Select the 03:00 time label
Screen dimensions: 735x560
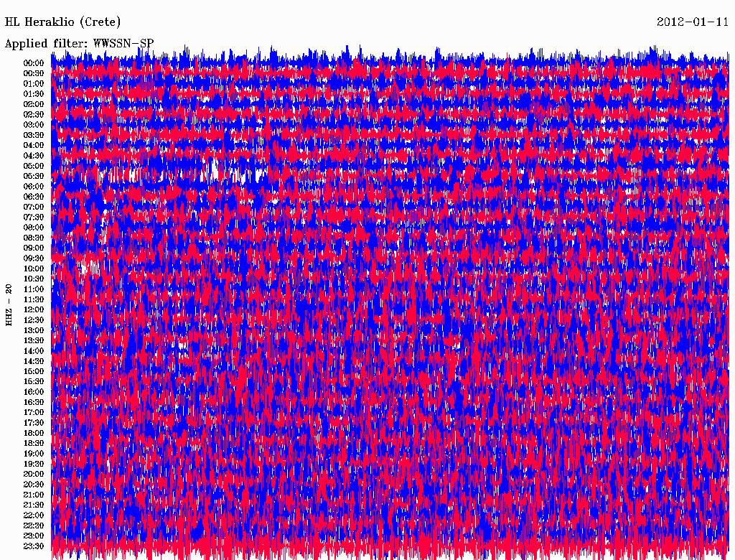34,125
